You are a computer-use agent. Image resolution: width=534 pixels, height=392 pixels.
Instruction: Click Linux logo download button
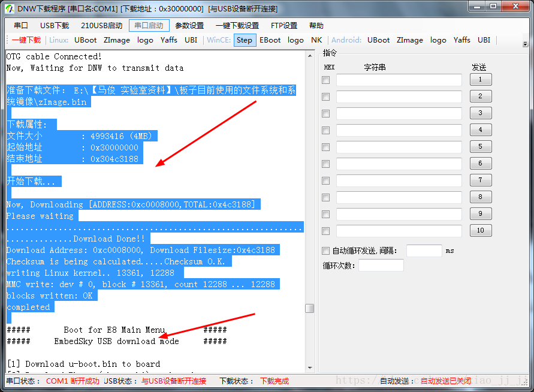pos(145,40)
